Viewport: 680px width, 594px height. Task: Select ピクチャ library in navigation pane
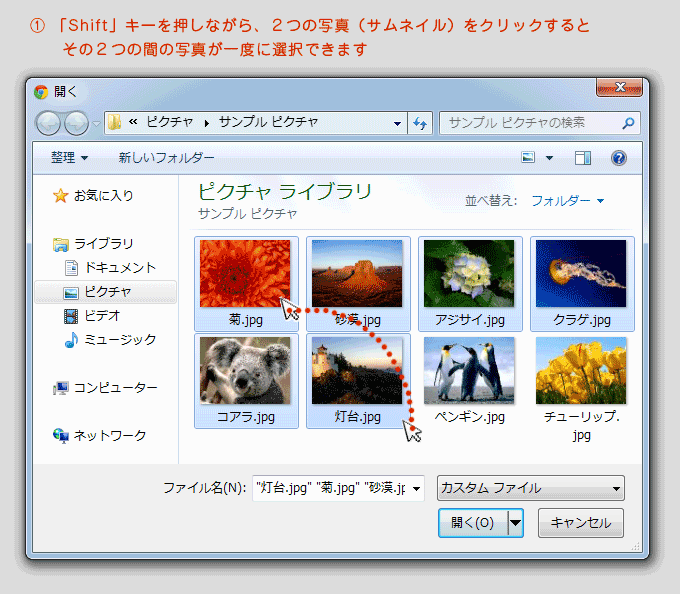[x=105, y=292]
